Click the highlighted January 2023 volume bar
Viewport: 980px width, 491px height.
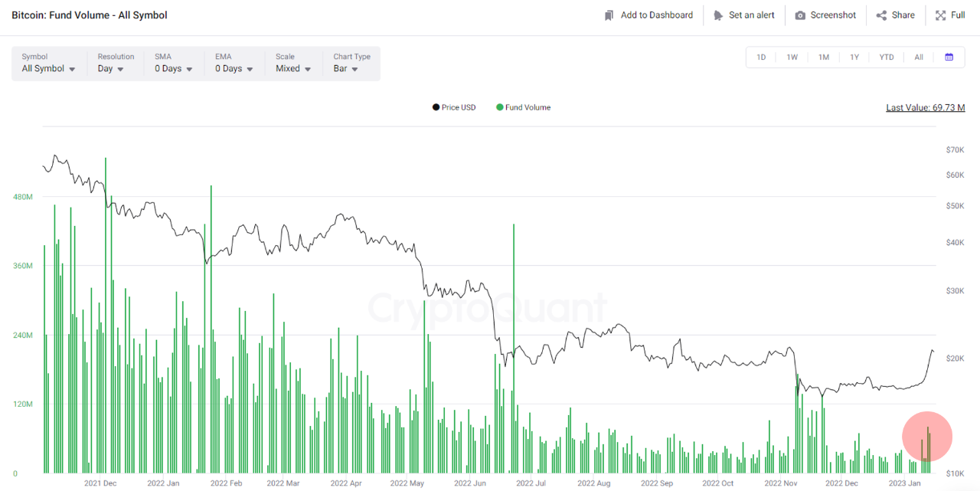coord(927,452)
